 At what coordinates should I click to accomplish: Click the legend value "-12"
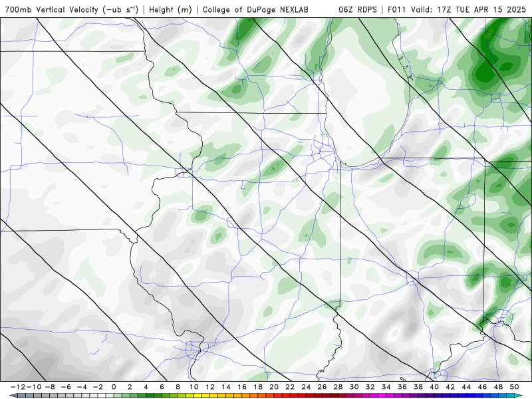click(17, 387)
